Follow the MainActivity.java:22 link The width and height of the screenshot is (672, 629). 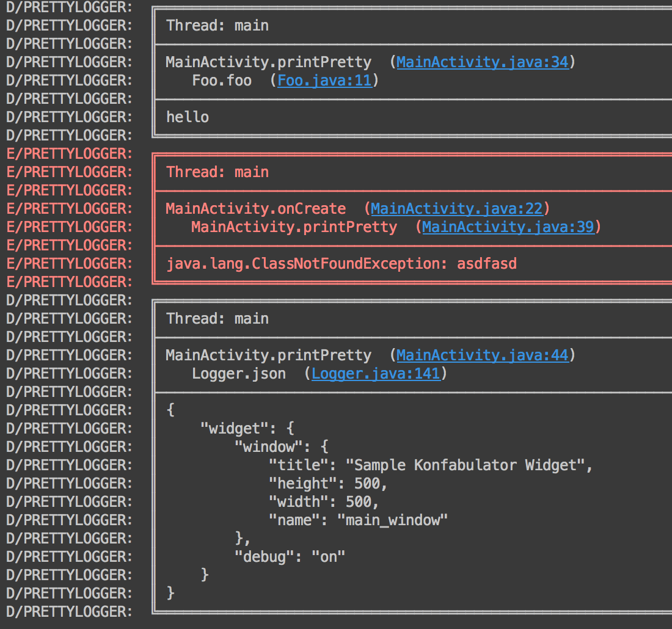(x=456, y=209)
